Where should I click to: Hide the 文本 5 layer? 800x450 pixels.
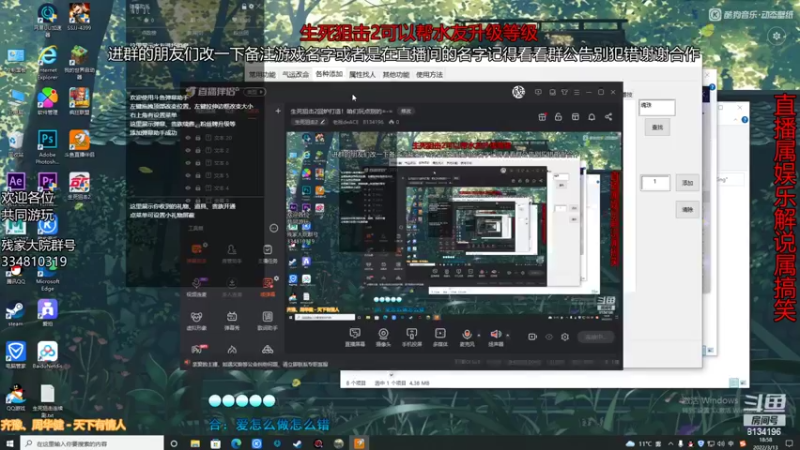[x=188, y=176]
